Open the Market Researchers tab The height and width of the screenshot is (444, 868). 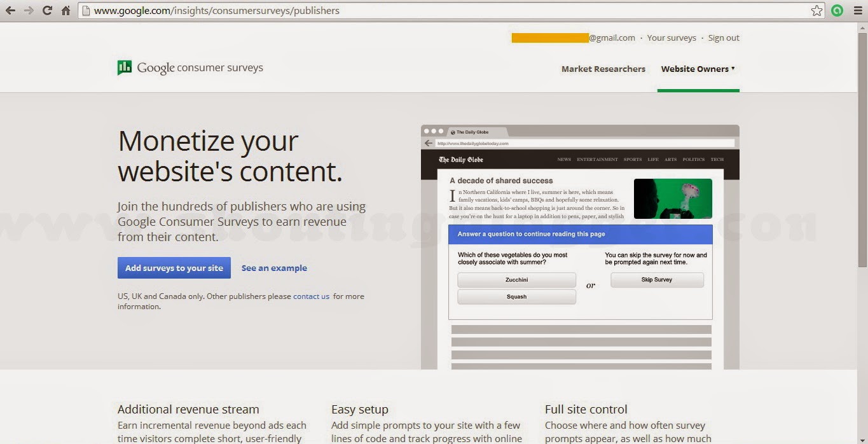click(603, 69)
